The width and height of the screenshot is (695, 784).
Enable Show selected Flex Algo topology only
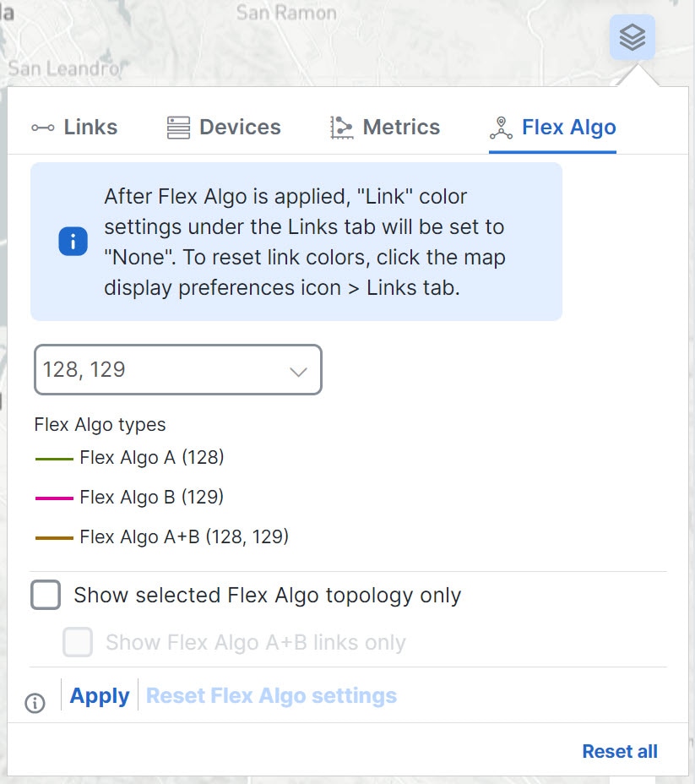pyautogui.click(x=46, y=595)
